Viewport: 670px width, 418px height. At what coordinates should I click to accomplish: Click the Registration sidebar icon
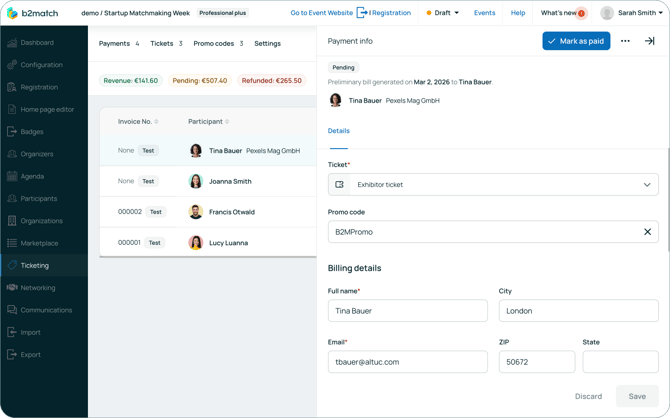pos(12,87)
